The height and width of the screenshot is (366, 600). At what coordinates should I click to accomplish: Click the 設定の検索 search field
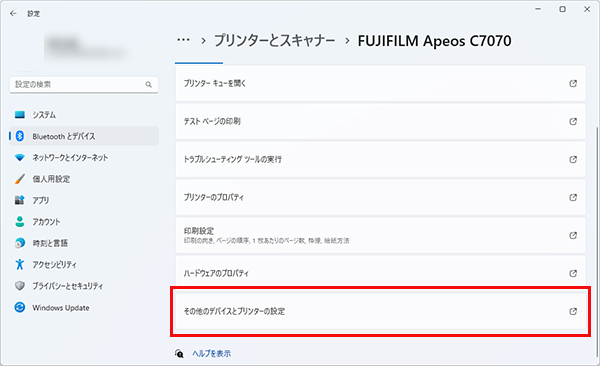tap(84, 85)
